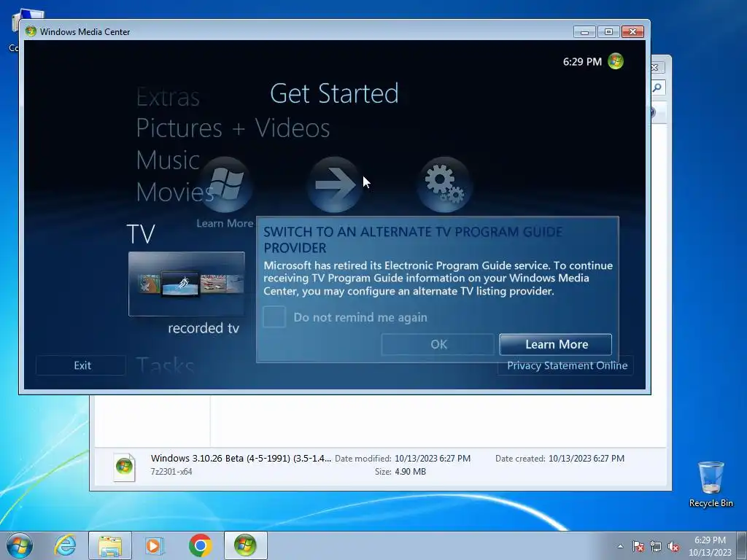Image resolution: width=747 pixels, height=560 pixels.
Task: Maximize the Windows Media Center window
Action: [608, 32]
